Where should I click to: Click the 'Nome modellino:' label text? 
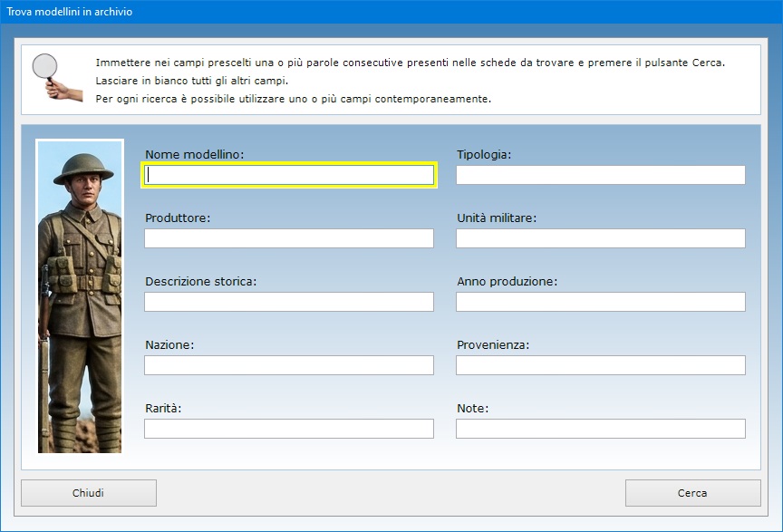(x=194, y=155)
